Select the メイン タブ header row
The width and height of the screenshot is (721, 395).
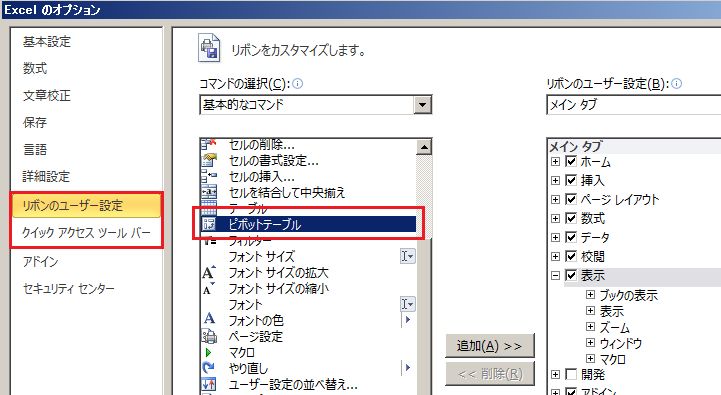coord(635,146)
